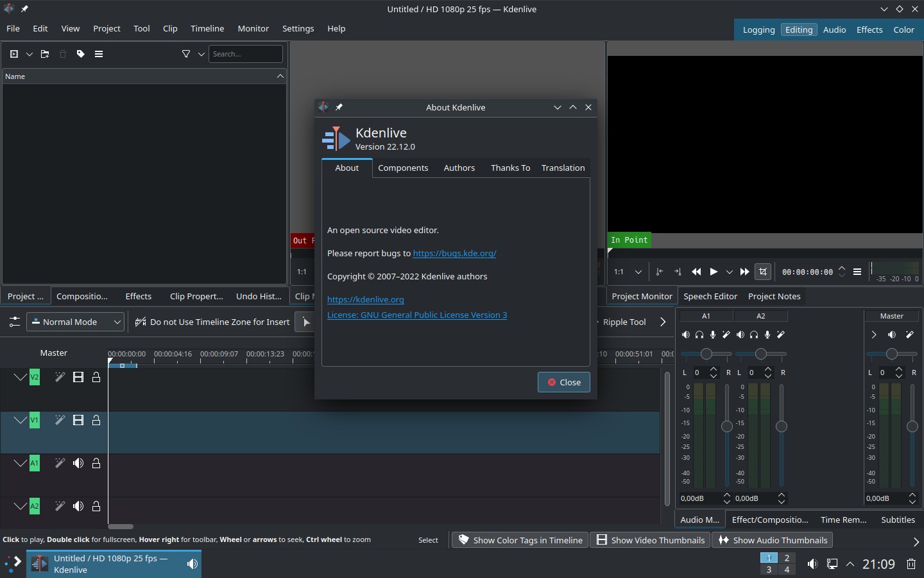Open track effects wand on A2
924x578 pixels.
pos(60,506)
